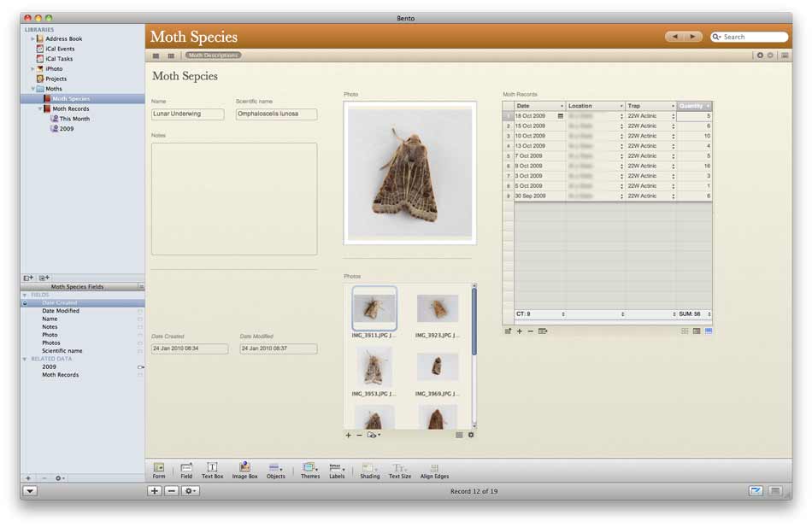Image resolution: width=812 pixels, height=527 pixels.
Task: Collapse the Moth Records library in sidebar
Action: (40, 109)
